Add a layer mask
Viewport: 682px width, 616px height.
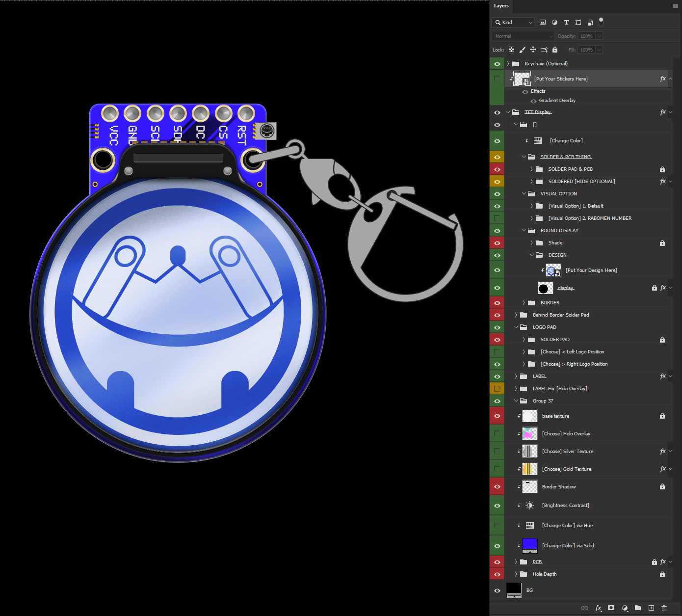coord(611,608)
